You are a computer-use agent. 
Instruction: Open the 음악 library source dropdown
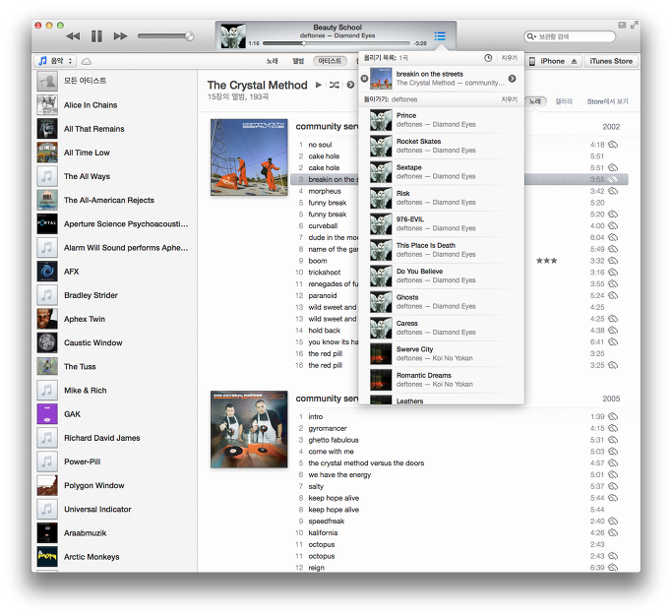click(x=55, y=61)
